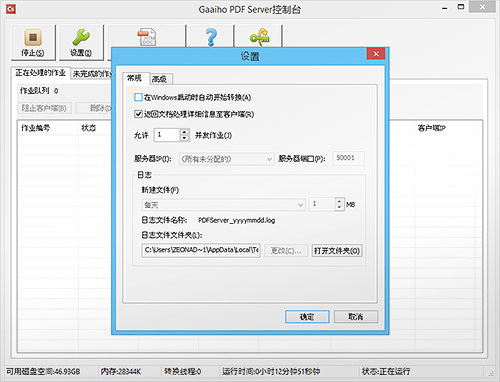
Task: Close the 设置 dialog with red X
Action: (x=376, y=54)
